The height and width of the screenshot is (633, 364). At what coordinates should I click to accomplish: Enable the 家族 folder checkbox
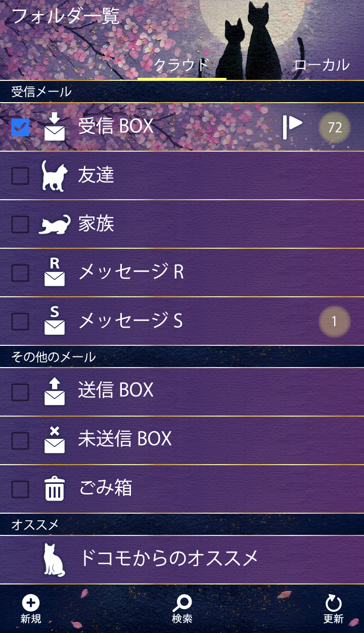20,224
